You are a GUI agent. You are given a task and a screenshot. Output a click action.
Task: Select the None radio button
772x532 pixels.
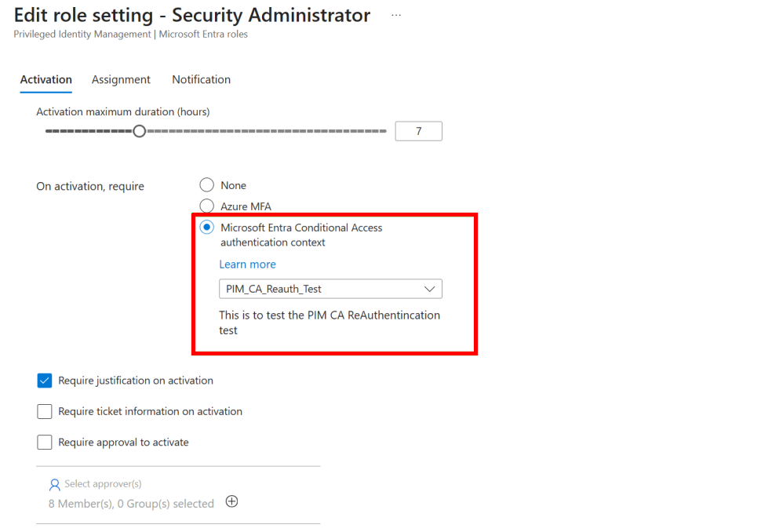pos(206,185)
